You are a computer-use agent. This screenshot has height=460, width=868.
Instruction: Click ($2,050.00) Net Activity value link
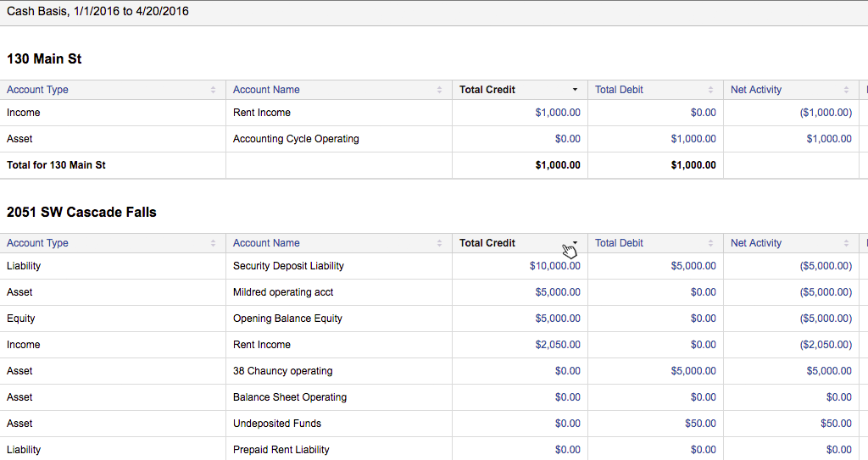(x=826, y=345)
